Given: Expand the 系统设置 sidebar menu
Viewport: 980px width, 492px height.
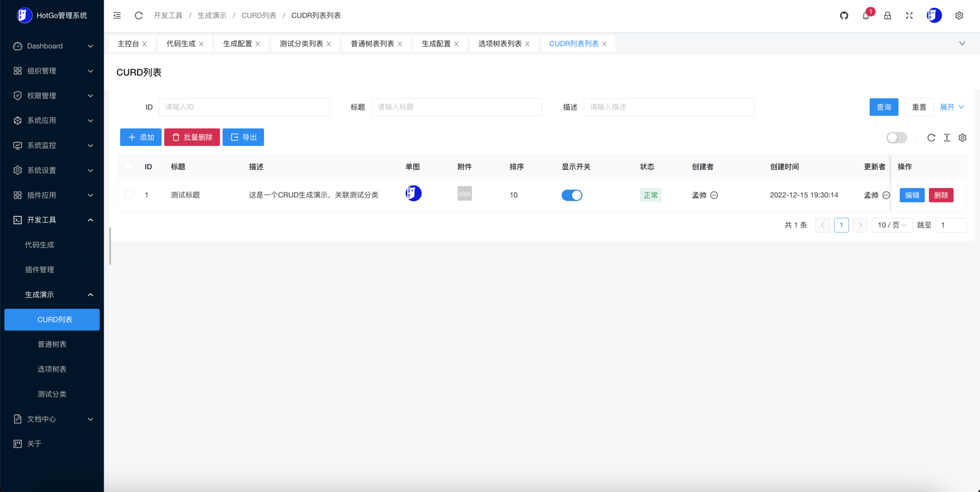Looking at the screenshot, I should pos(52,170).
